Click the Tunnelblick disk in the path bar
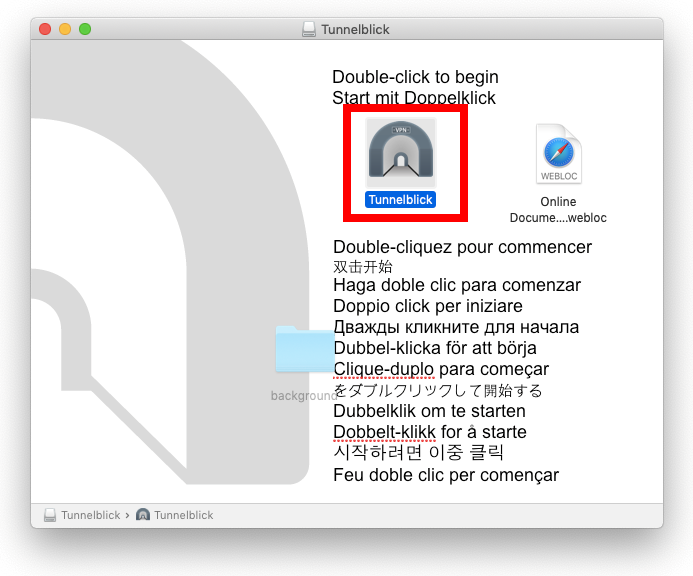This screenshot has width=693, height=576. [x=82, y=515]
